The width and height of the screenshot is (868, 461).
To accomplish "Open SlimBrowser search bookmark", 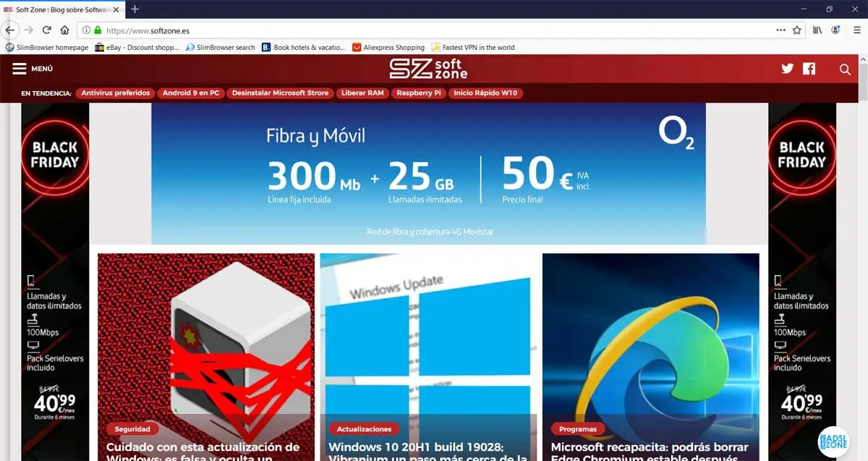I will (221, 47).
